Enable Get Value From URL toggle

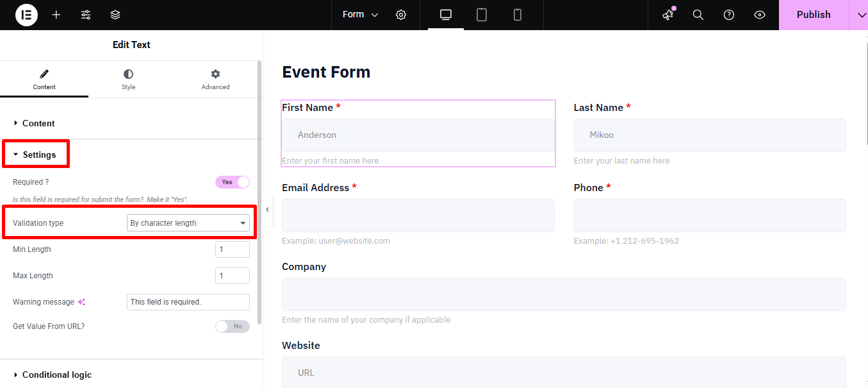click(x=233, y=326)
